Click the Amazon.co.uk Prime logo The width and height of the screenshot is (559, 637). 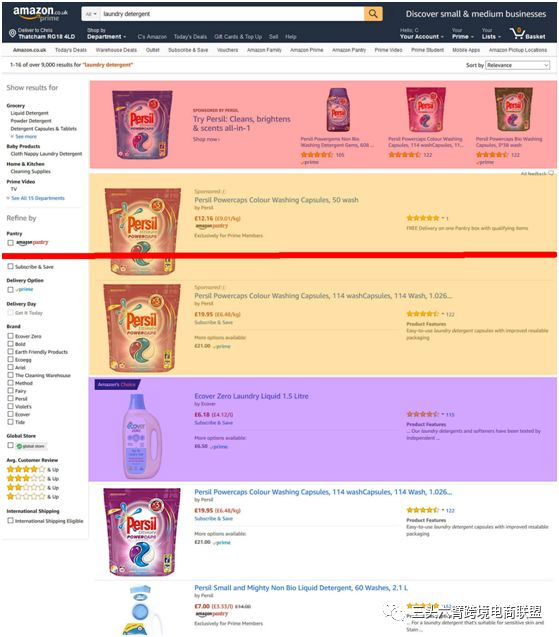[x=40, y=13]
